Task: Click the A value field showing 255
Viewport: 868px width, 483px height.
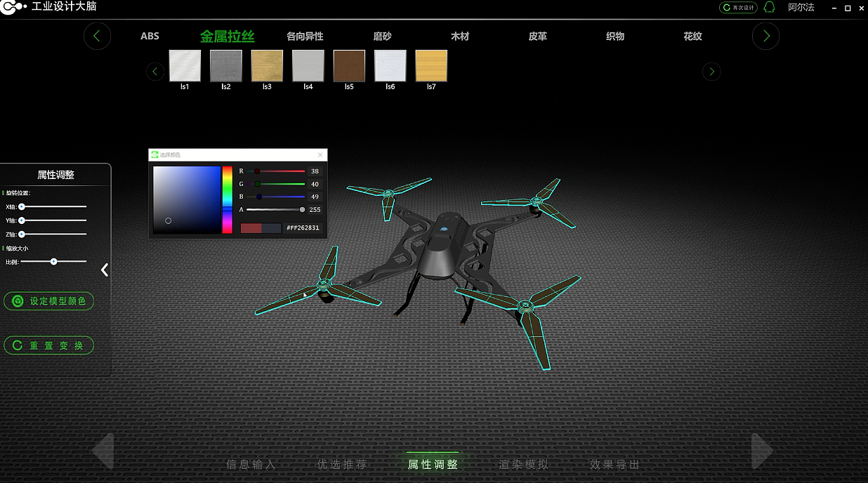Action: 315,209
